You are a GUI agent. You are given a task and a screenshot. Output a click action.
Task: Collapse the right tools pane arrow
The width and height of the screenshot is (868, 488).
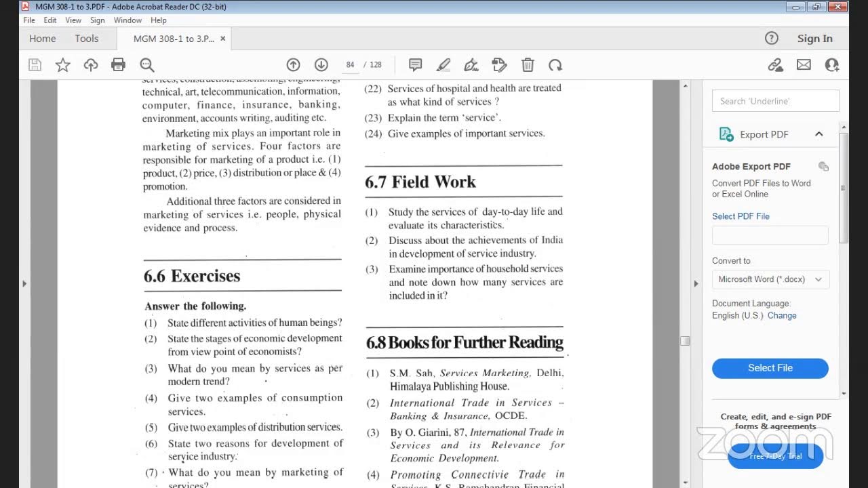[x=696, y=283]
